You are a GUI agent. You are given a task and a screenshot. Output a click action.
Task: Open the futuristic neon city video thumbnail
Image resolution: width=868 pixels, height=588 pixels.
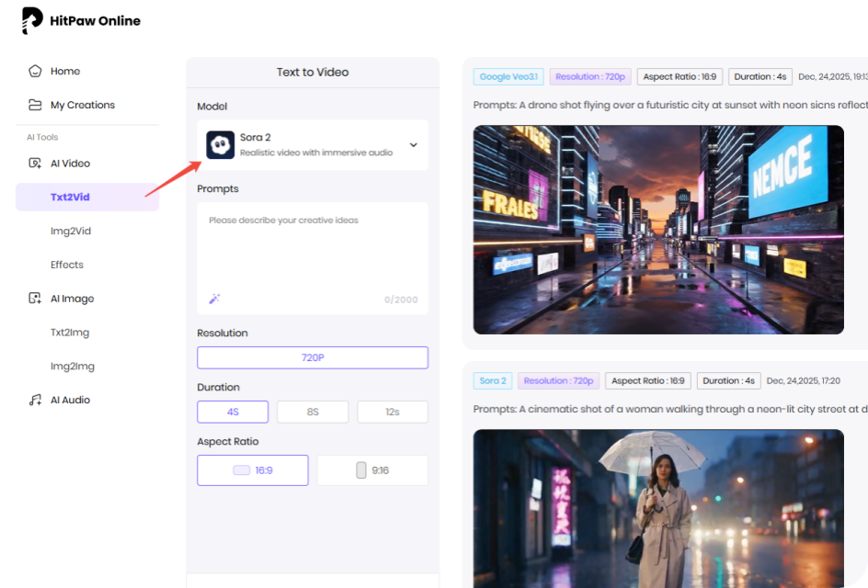658,230
